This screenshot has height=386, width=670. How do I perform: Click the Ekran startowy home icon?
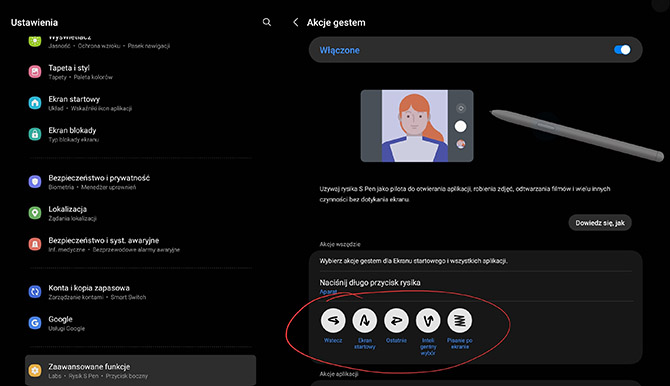coord(35,103)
